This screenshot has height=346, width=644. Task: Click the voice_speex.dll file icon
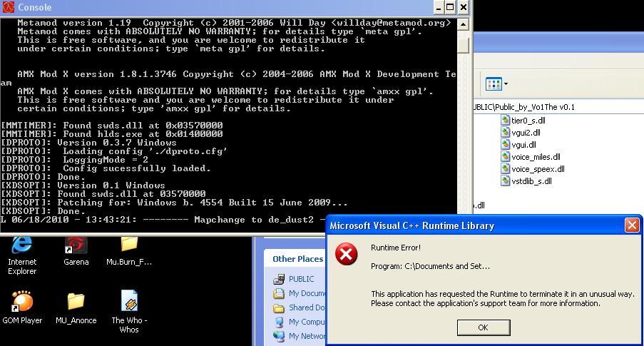[505, 168]
